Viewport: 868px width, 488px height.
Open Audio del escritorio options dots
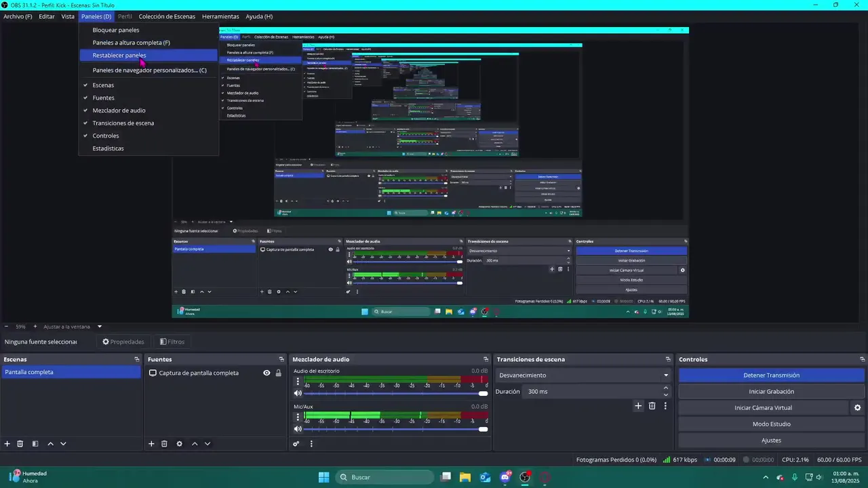click(x=298, y=382)
